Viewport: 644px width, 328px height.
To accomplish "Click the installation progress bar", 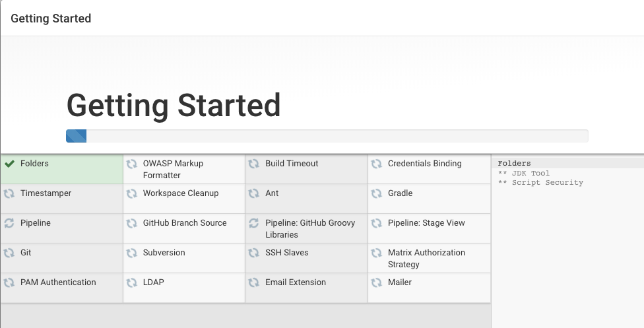I will pyautogui.click(x=327, y=136).
